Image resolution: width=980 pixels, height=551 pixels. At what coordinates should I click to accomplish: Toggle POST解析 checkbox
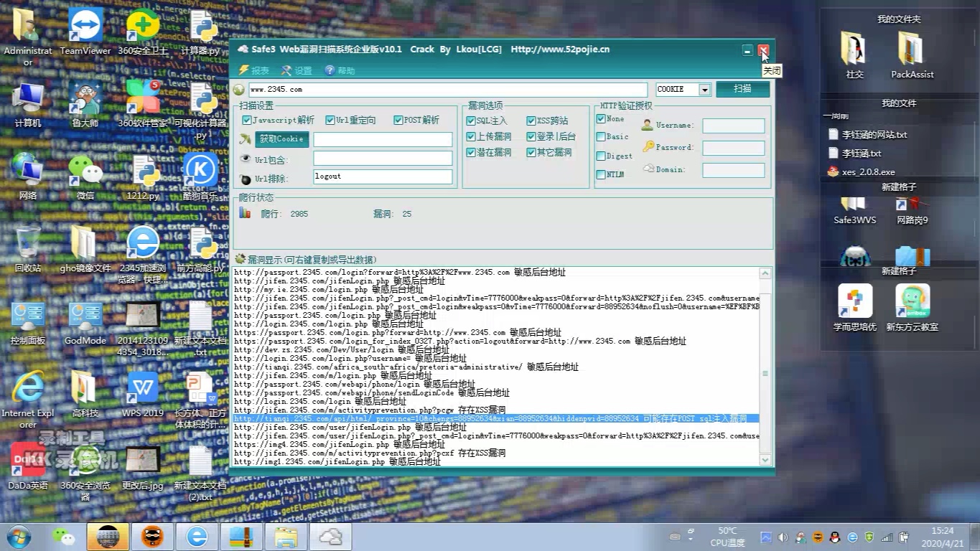pyautogui.click(x=398, y=120)
